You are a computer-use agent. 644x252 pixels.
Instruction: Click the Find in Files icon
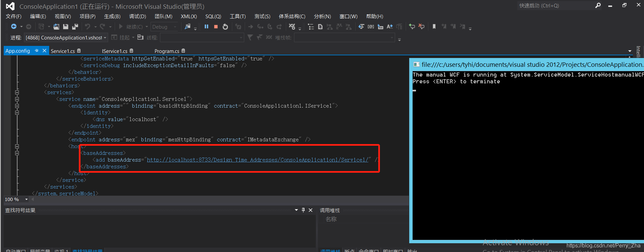click(188, 27)
